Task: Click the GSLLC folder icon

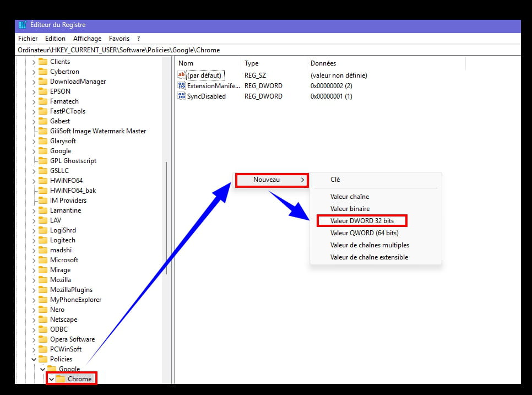Action: (x=43, y=170)
